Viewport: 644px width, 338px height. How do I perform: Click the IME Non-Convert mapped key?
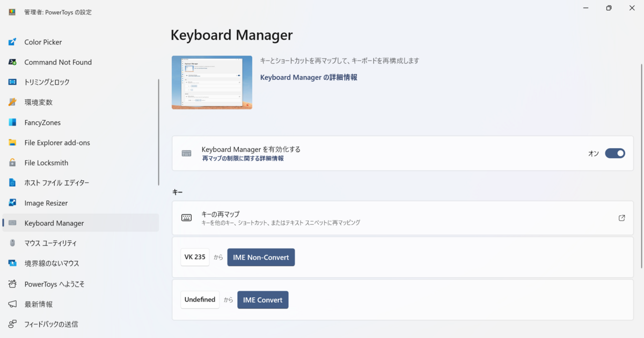pyautogui.click(x=261, y=257)
